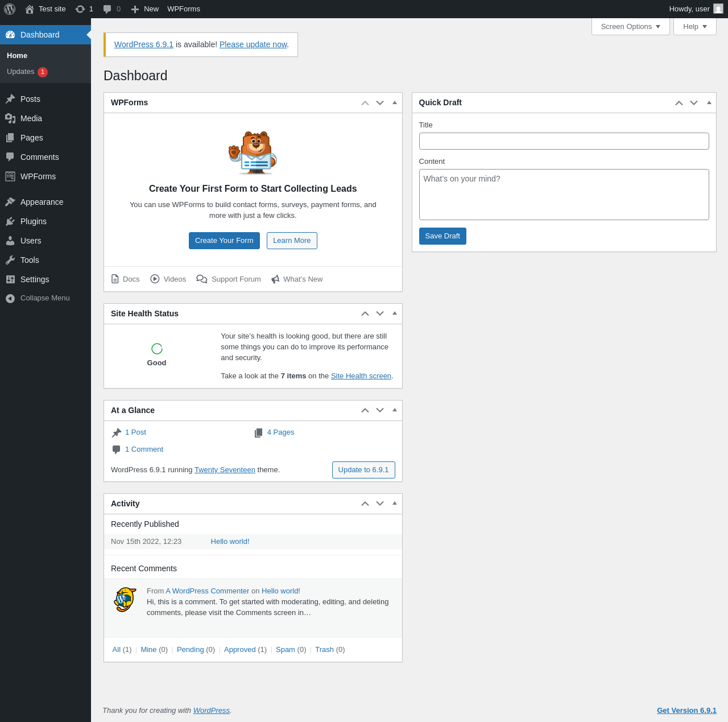Click the What's on your mind textarea

tap(564, 195)
